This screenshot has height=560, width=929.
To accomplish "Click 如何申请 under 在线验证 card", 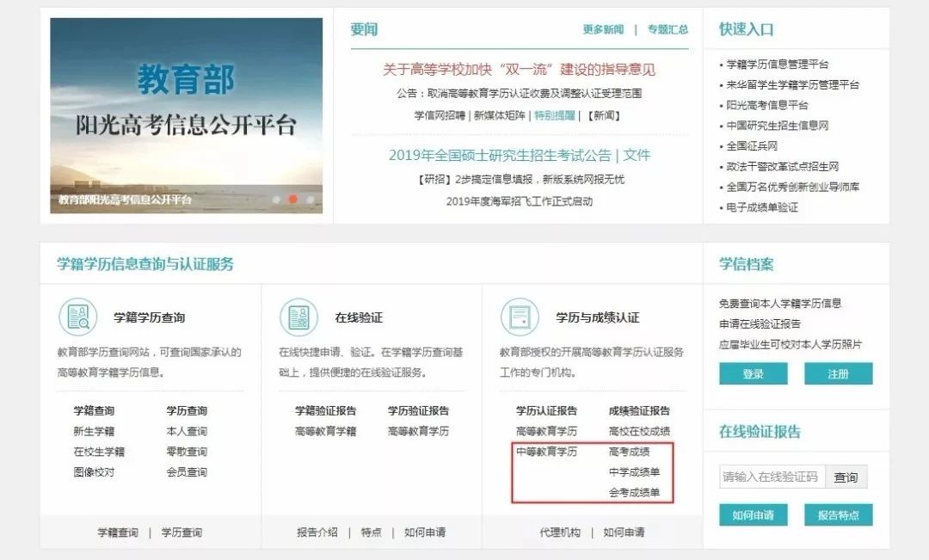I will (x=425, y=532).
